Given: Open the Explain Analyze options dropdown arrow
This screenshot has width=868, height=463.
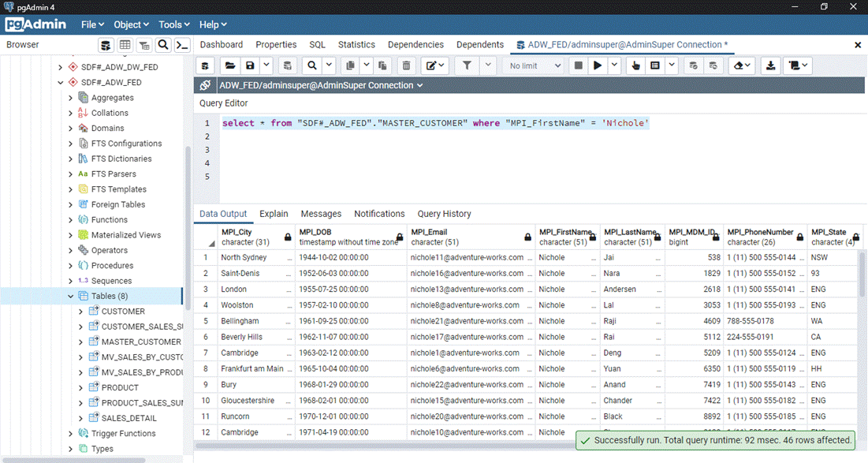Looking at the screenshot, I should pos(672,65).
